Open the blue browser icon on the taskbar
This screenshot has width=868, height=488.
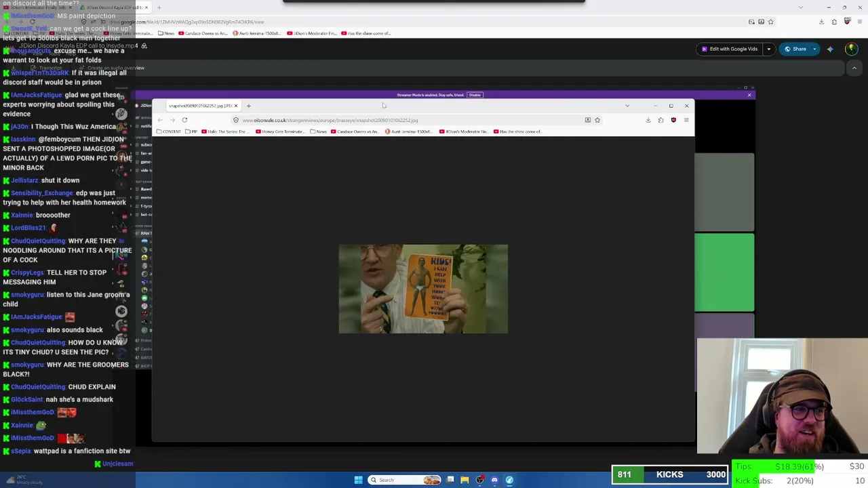(509, 480)
